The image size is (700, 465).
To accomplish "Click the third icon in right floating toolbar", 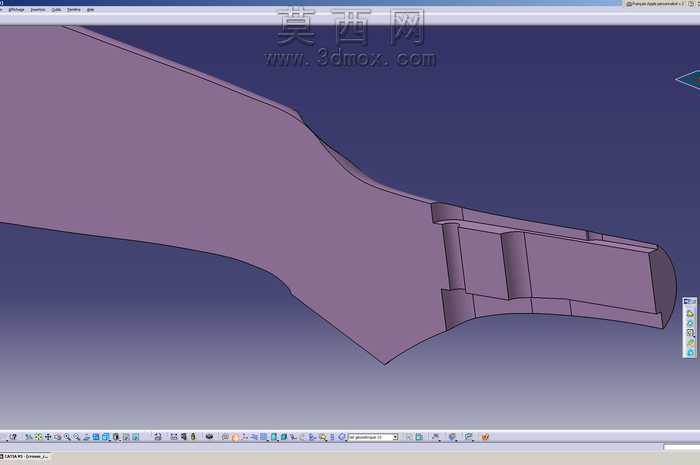I will (690, 333).
